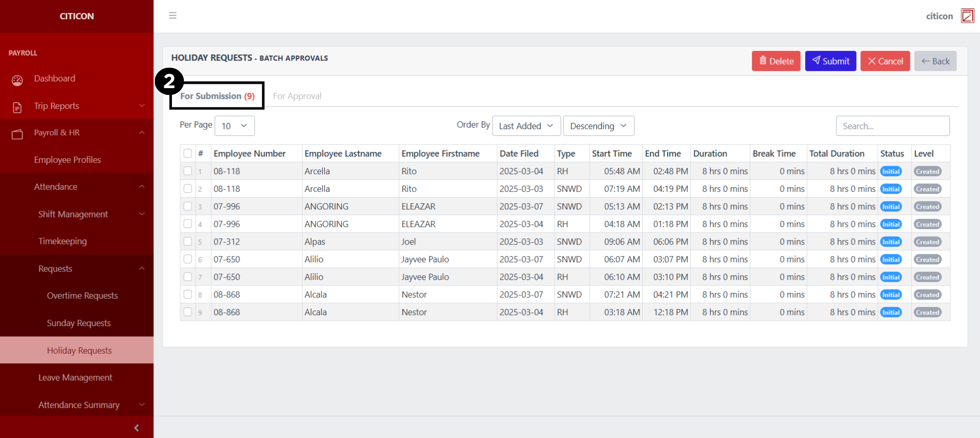Click the Payroll & HR folder icon
Screen dimensions: 980x438
click(x=17, y=134)
